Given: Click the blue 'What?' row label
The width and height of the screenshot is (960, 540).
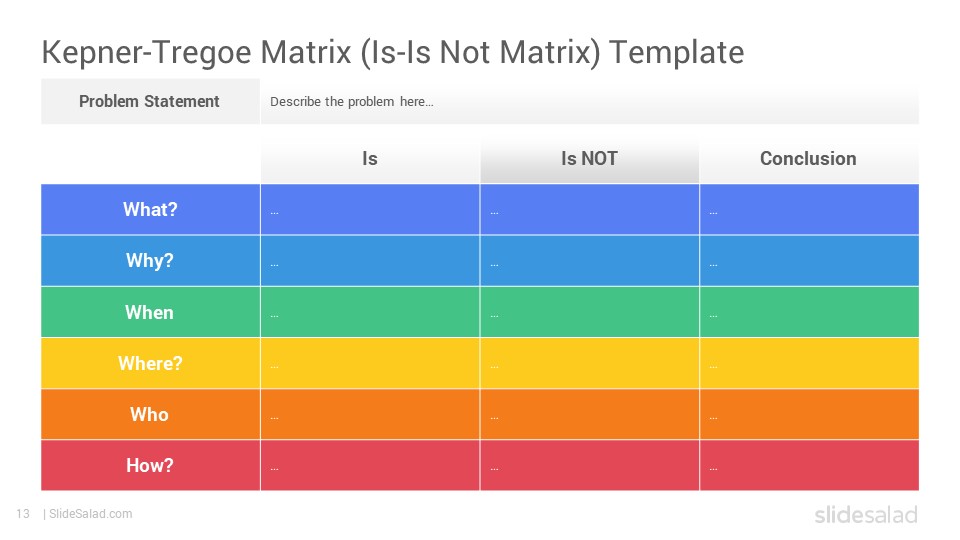Looking at the screenshot, I should (x=150, y=209).
